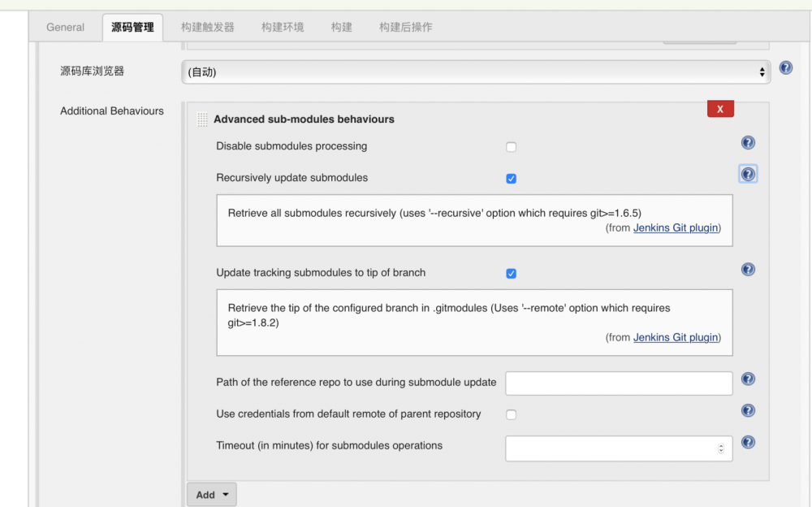Viewport: 812px width, 507px height.
Task: Enable Use credentials from default remote of parent repository
Action: click(x=511, y=414)
